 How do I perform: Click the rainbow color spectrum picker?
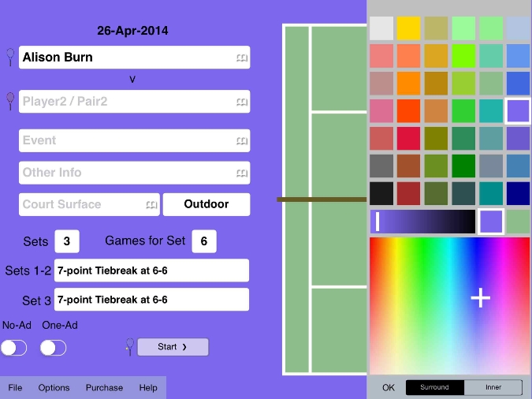(x=449, y=306)
